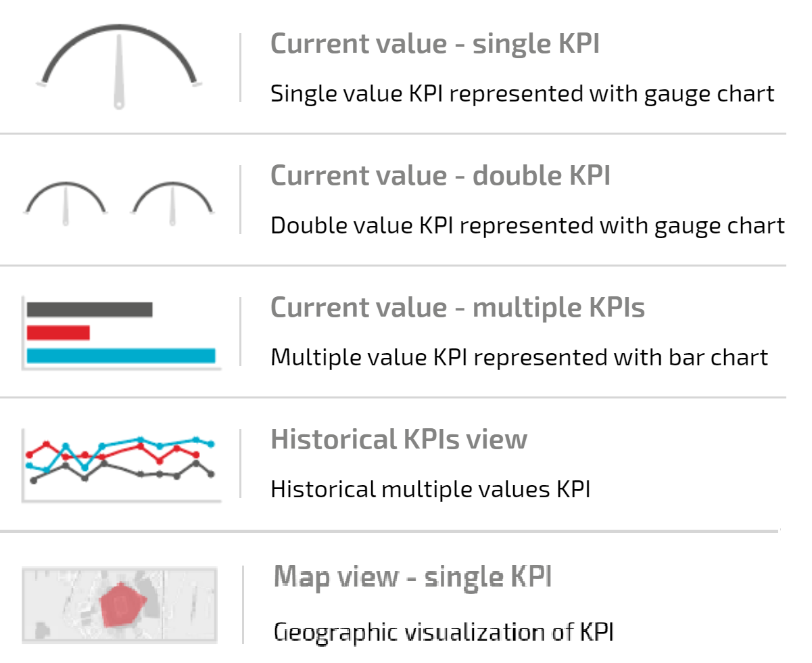Click the horizontal bar chart icon
Viewport: 812px width, 663px height.
[122, 333]
